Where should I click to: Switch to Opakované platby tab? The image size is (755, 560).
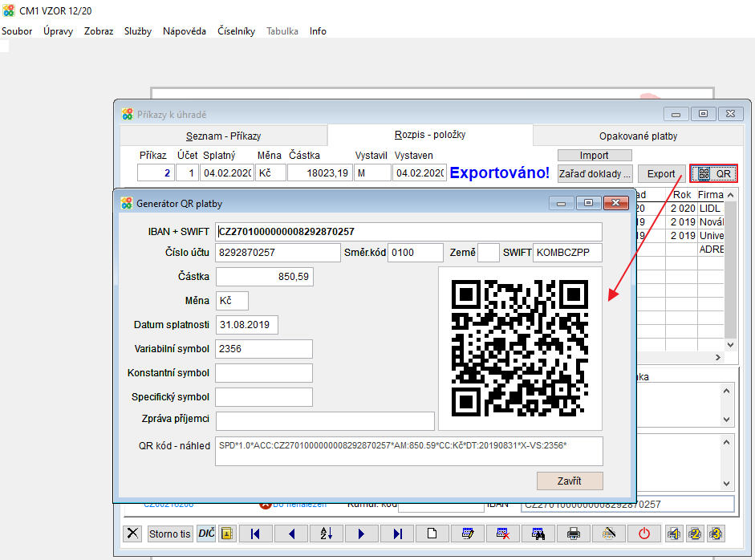[638, 136]
